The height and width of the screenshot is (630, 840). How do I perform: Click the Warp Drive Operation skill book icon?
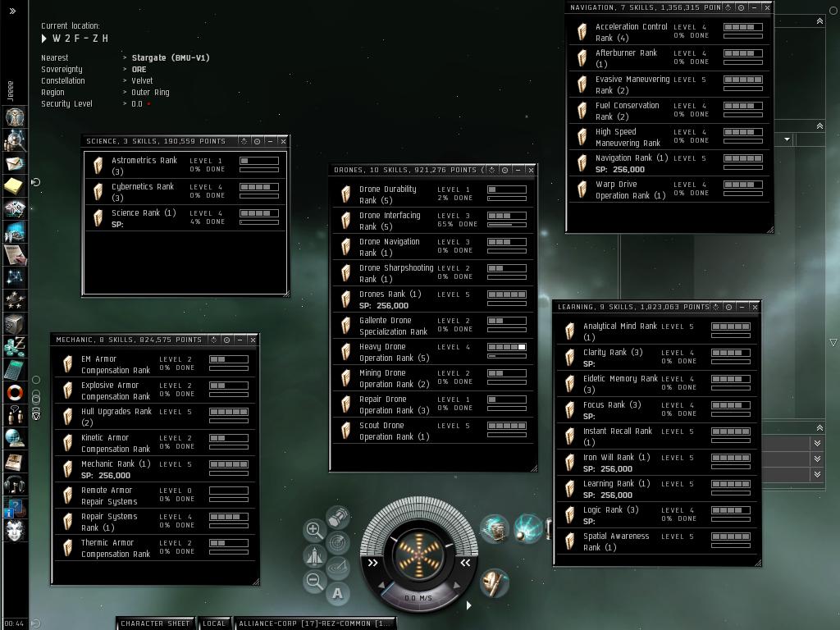tap(582, 189)
